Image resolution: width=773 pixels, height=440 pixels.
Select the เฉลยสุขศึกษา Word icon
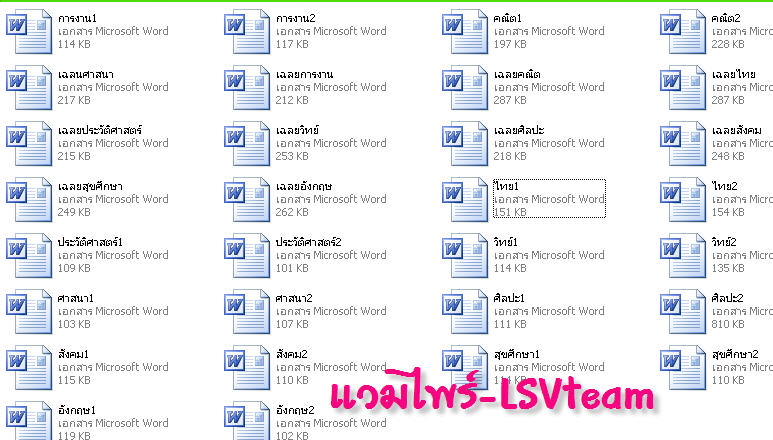click(29, 200)
